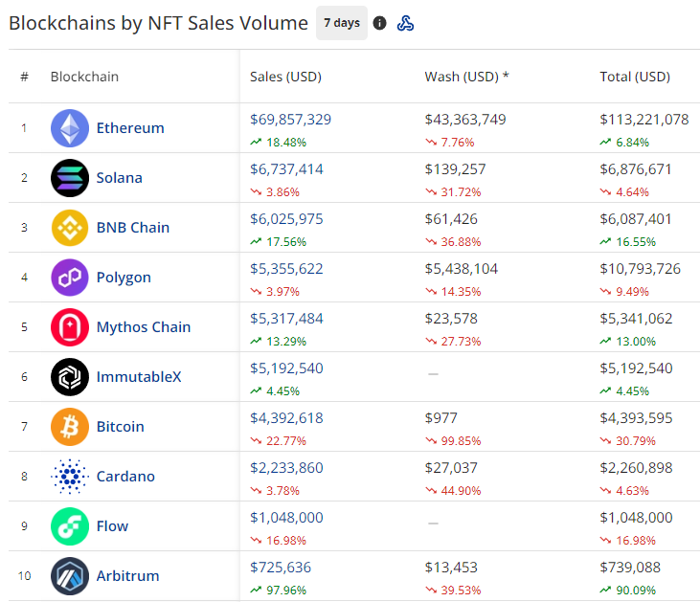Click Mythos Chain sales value $5,317,484

[286, 319]
